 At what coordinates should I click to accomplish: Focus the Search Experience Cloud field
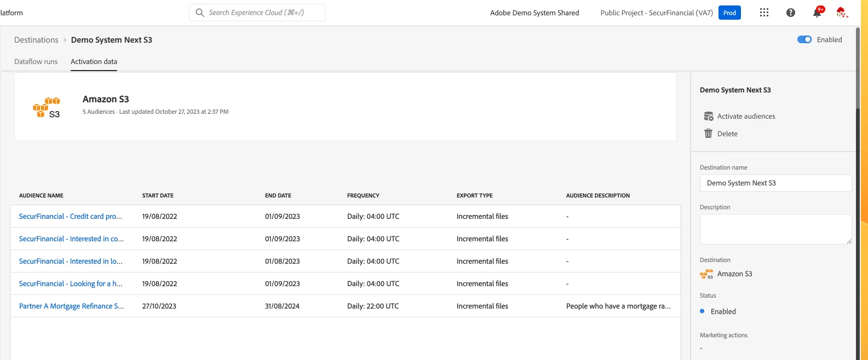(257, 13)
